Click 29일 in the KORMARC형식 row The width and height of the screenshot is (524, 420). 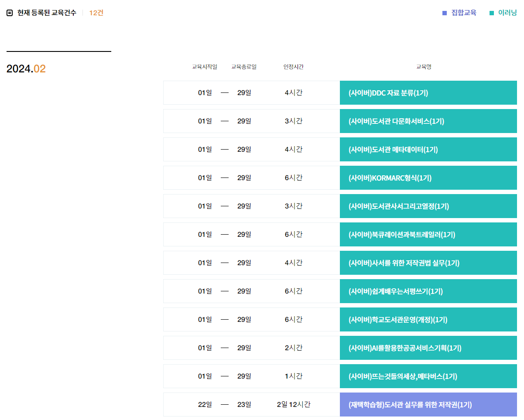coord(244,178)
